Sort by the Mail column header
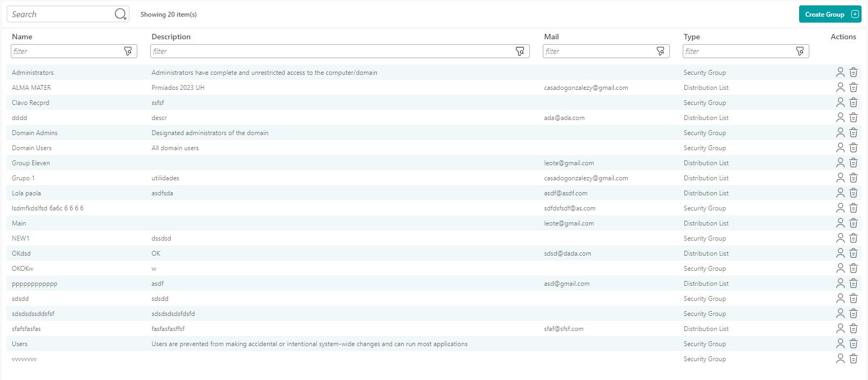Screen dimensions: 868x380 (x=551, y=37)
